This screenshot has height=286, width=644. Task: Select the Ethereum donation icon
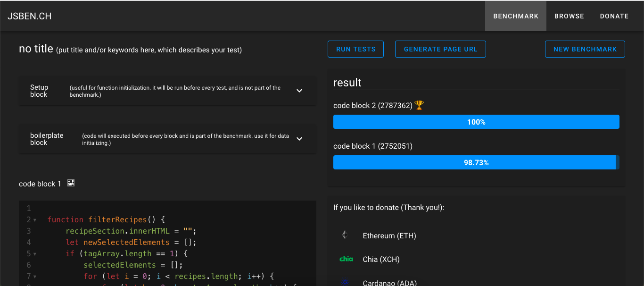tap(345, 235)
